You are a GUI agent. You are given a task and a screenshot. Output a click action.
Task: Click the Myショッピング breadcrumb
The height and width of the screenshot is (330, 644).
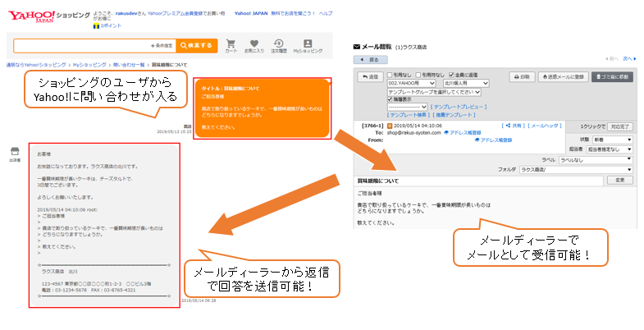[x=89, y=65]
